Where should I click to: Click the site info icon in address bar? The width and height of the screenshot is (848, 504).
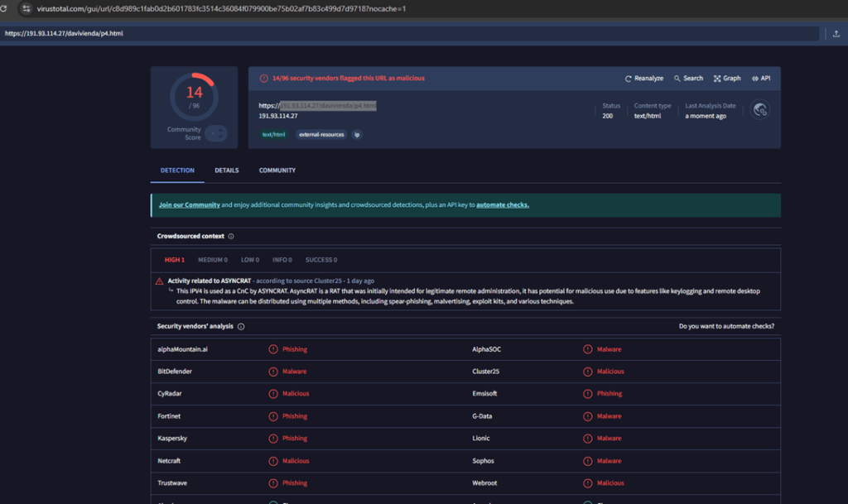[x=26, y=8]
